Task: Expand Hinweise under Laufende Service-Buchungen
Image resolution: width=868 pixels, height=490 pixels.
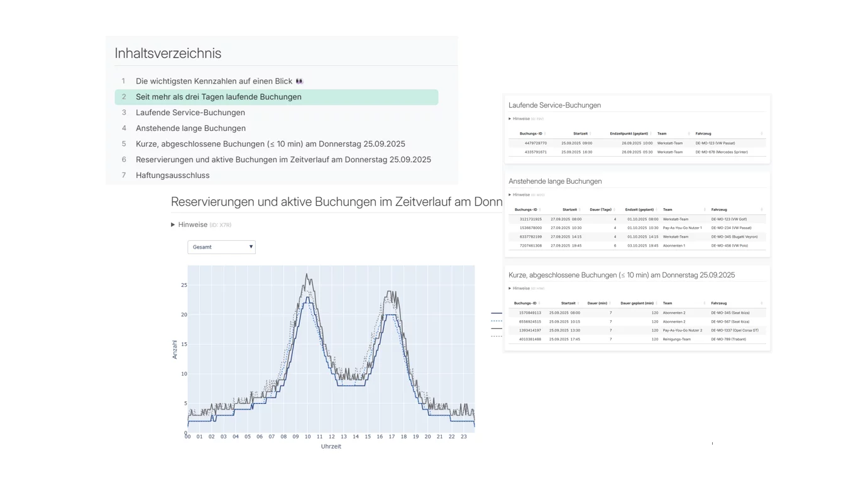Action: point(521,119)
